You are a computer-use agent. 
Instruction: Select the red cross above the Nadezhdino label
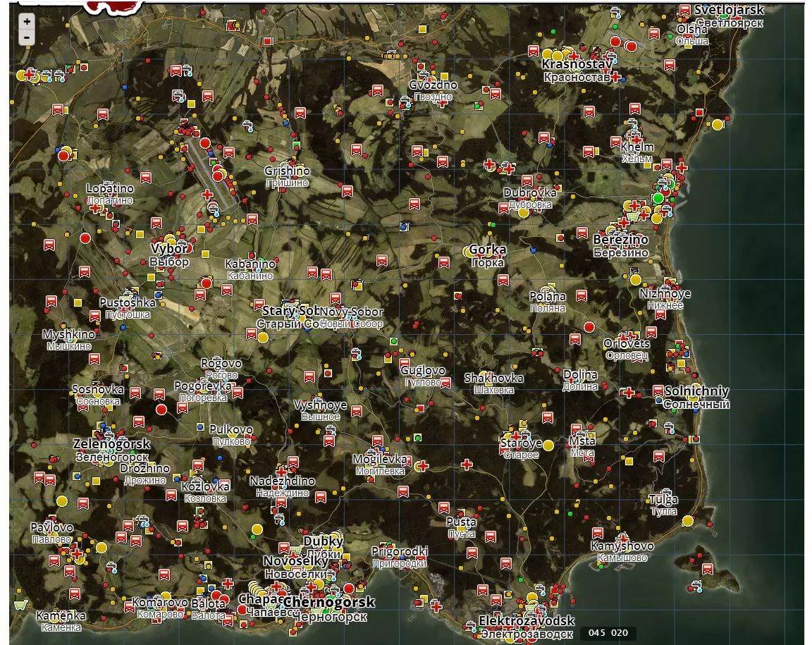pyautogui.click(x=281, y=472)
